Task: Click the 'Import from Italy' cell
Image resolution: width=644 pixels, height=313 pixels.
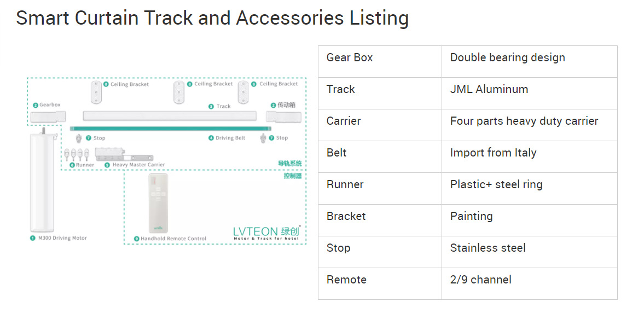Action: (529, 156)
